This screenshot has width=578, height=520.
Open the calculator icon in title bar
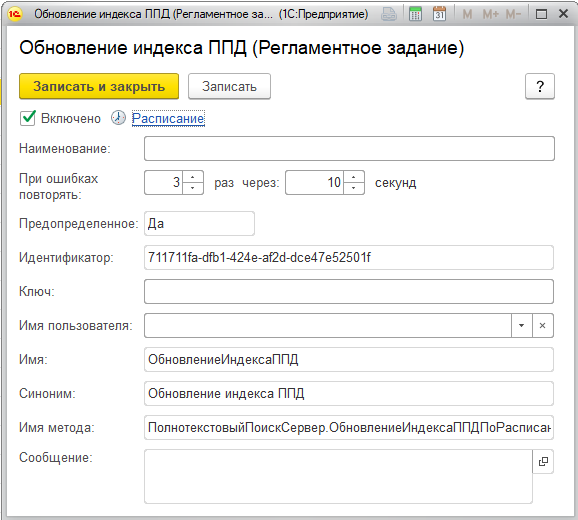(x=415, y=14)
